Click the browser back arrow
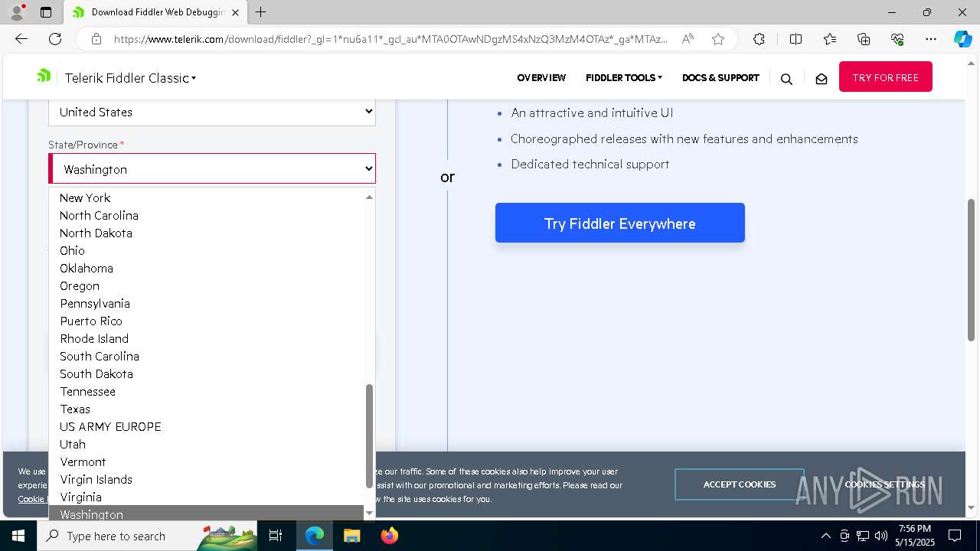 pyautogui.click(x=21, y=39)
